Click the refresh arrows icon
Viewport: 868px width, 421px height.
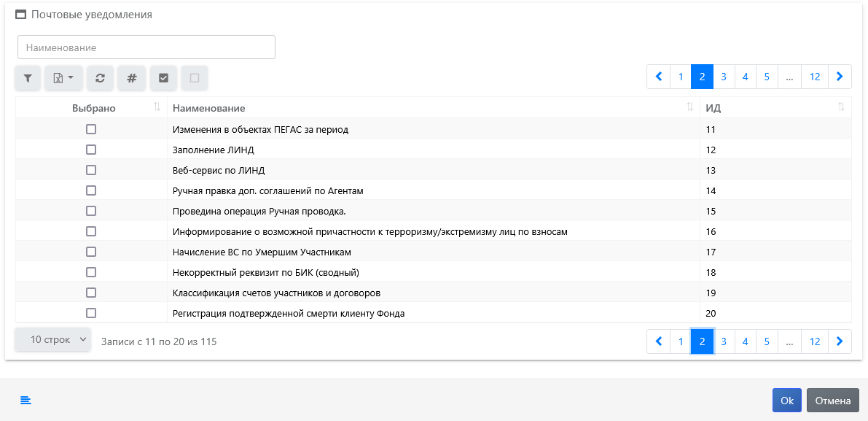click(100, 78)
